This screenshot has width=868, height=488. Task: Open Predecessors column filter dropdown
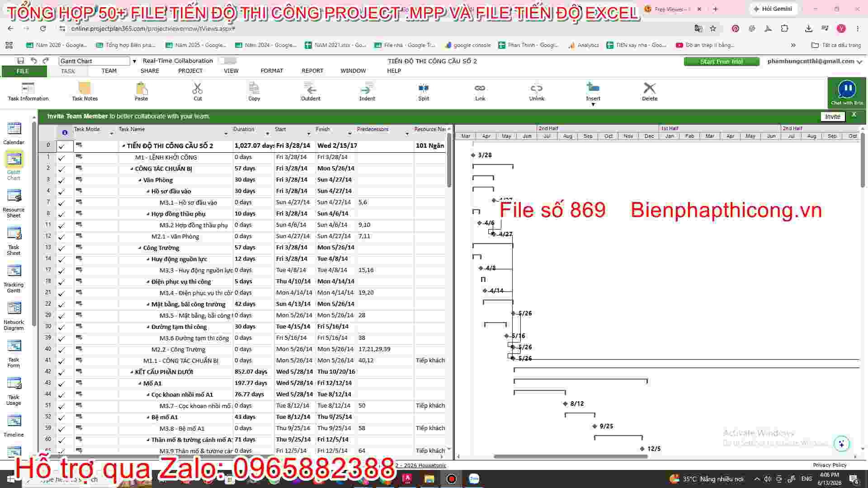(407, 134)
